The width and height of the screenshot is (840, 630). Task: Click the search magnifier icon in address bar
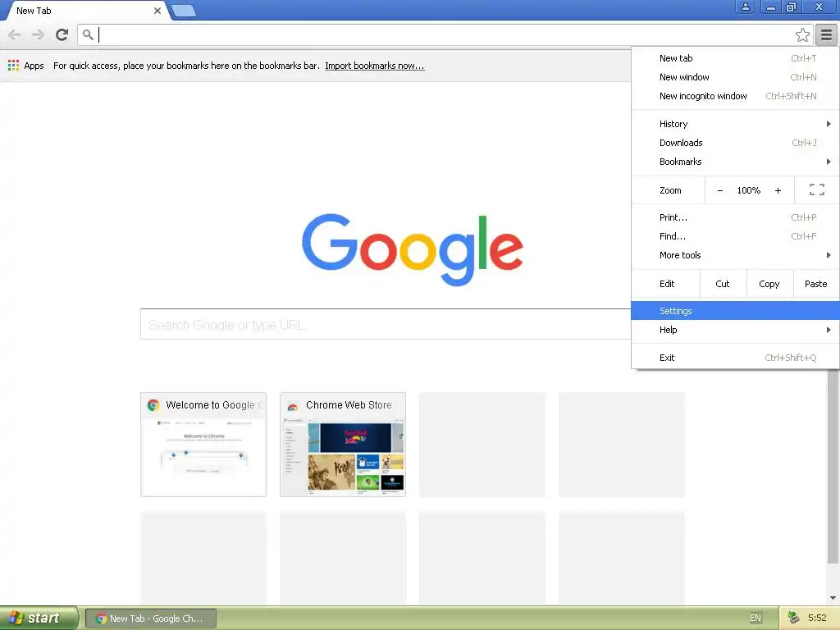(x=88, y=34)
